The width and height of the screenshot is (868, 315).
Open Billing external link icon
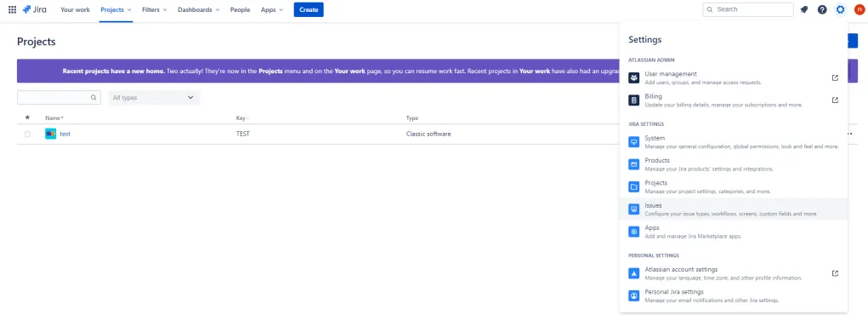pos(835,100)
